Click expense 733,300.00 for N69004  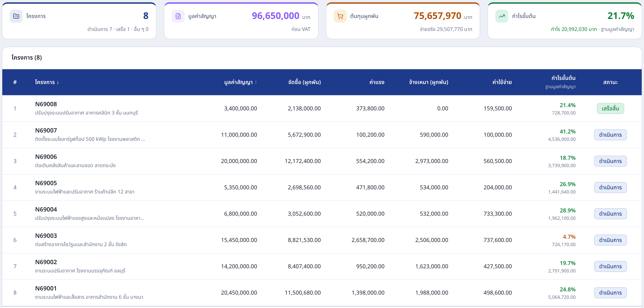(497, 214)
